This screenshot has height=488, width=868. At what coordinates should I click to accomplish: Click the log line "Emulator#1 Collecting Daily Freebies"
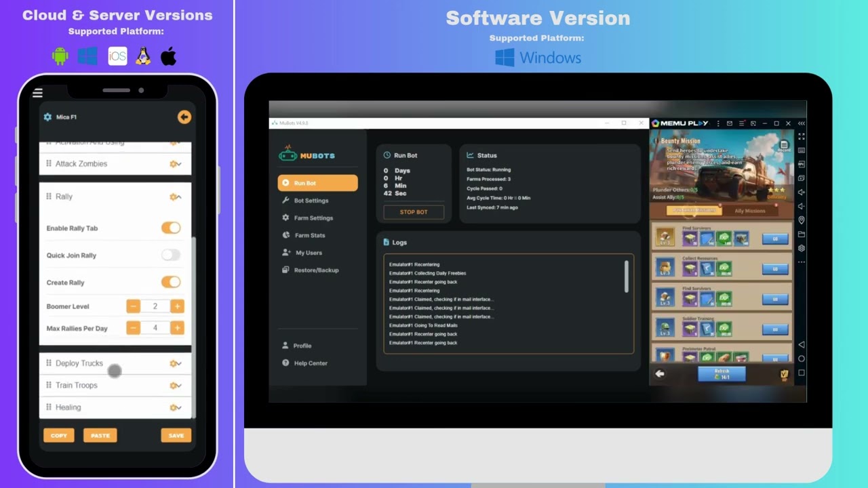pyautogui.click(x=427, y=273)
